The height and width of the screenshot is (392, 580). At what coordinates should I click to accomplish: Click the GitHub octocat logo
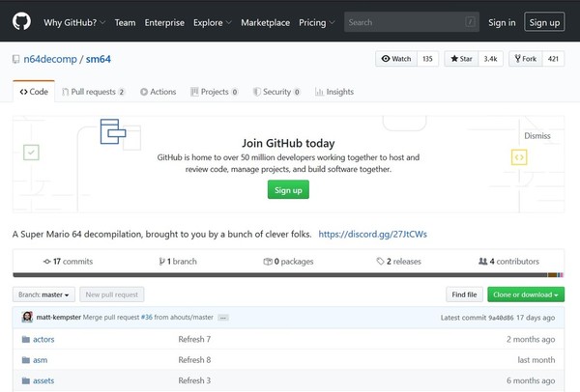pos(21,21)
